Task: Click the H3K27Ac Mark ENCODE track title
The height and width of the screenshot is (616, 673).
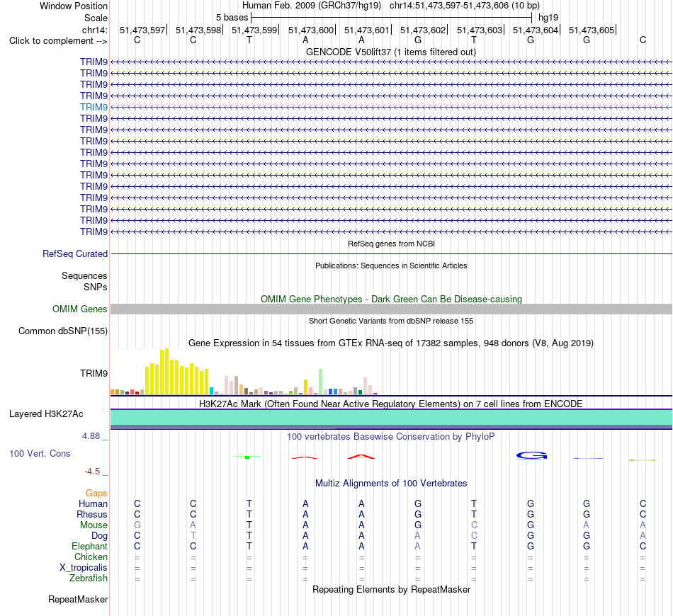Action: (391, 404)
